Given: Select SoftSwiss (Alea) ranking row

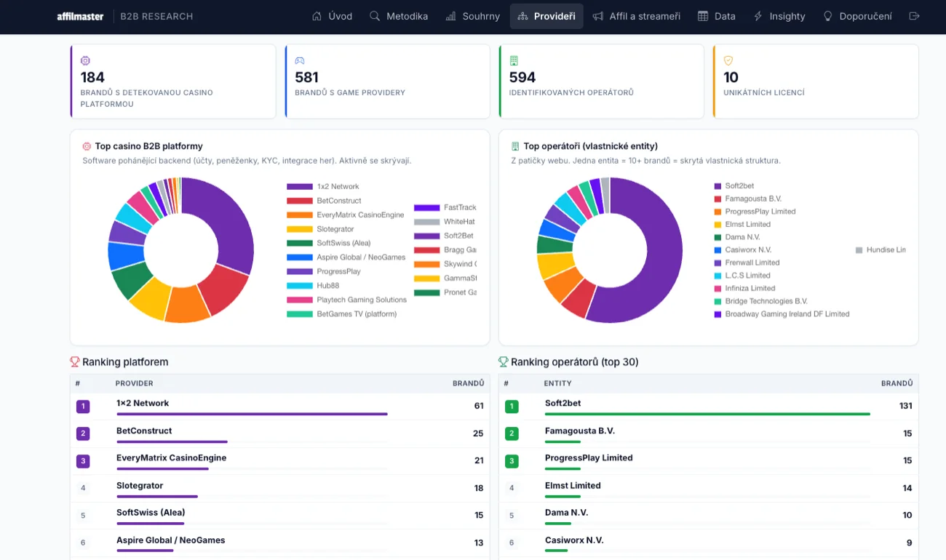Looking at the screenshot, I should 280,516.
